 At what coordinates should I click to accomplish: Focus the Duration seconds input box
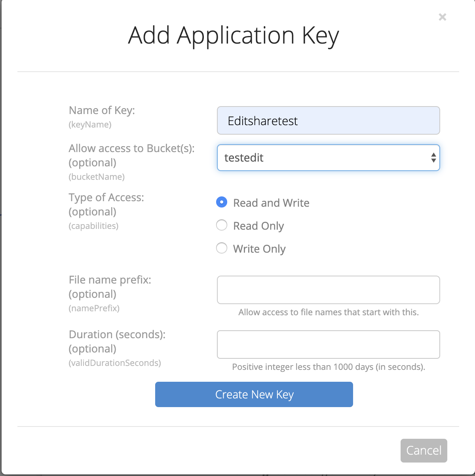pyautogui.click(x=329, y=345)
